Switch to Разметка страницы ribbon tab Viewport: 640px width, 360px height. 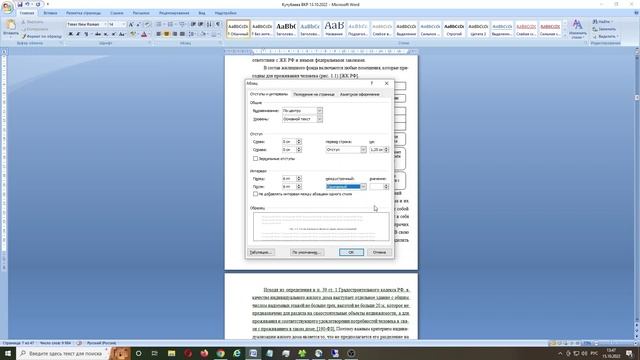tap(83, 13)
